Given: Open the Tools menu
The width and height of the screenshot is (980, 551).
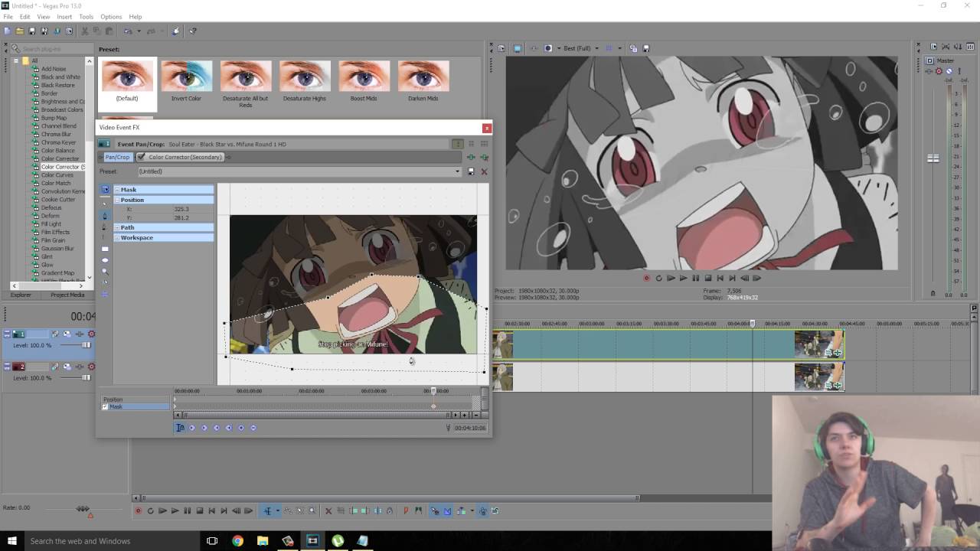Looking at the screenshot, I should (86, 17).
